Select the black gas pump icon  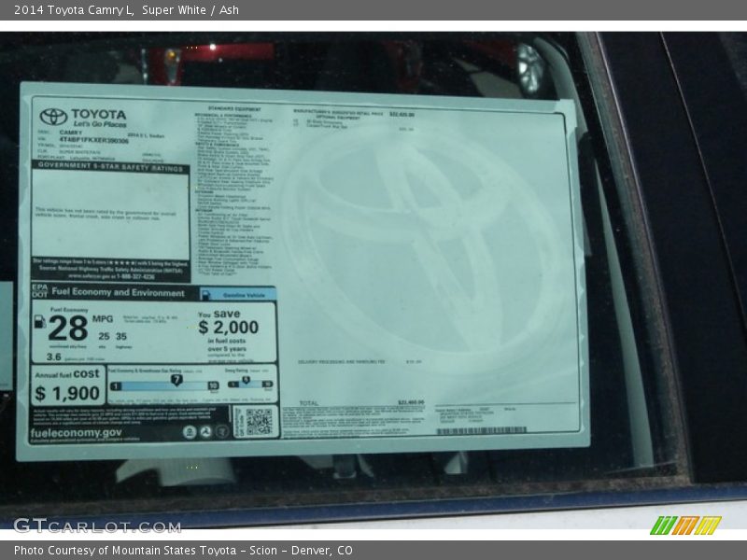pyautogui.click(x=39, y=321)
